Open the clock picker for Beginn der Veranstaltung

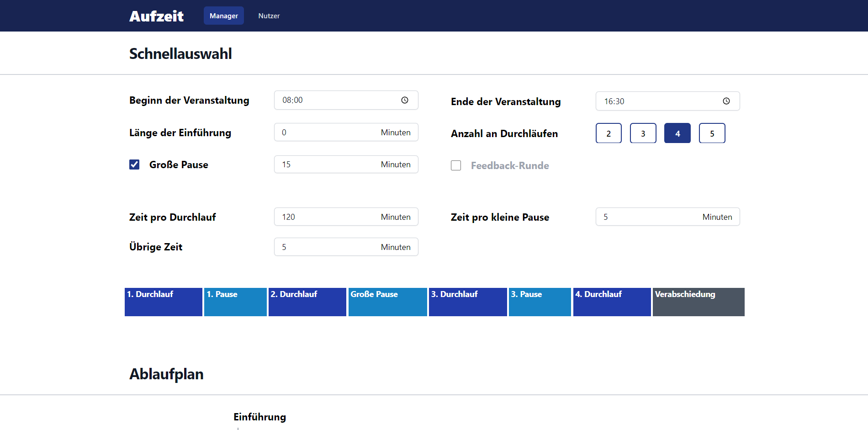click(x=405, y=100)
